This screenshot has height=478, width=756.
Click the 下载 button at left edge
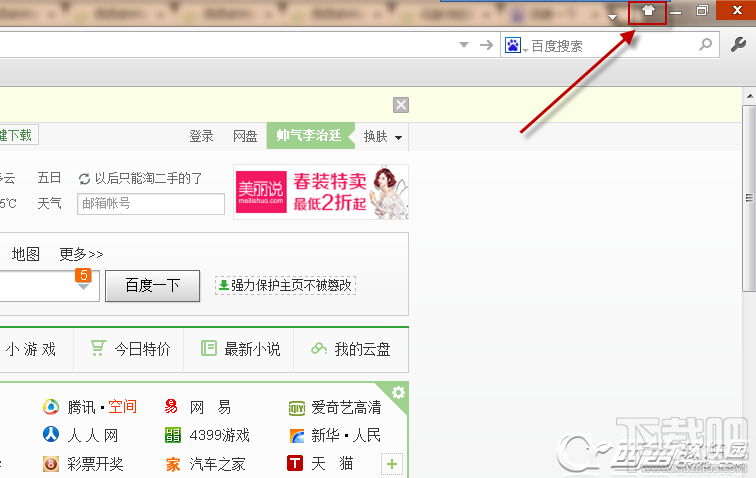pyautogui.click(x=19, y=135)
